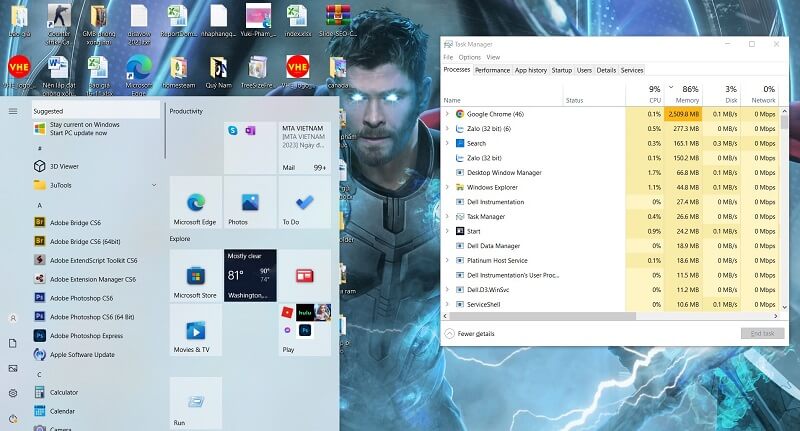Open the Movies & TV tile

(195, 329)
